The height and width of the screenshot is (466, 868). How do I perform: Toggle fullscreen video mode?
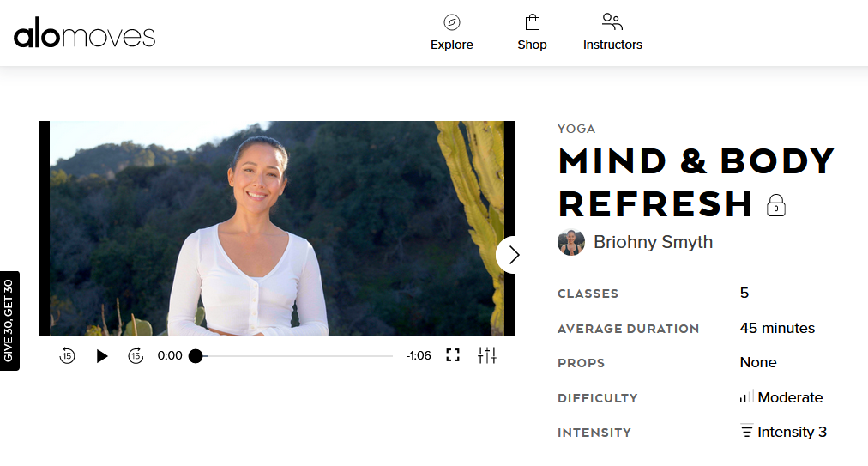[453, 355]
